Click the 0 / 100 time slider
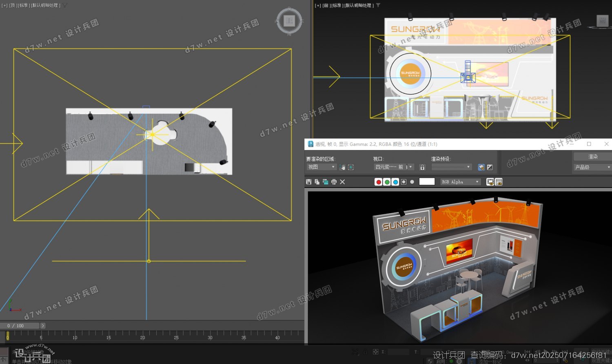 tap(20, 326)
